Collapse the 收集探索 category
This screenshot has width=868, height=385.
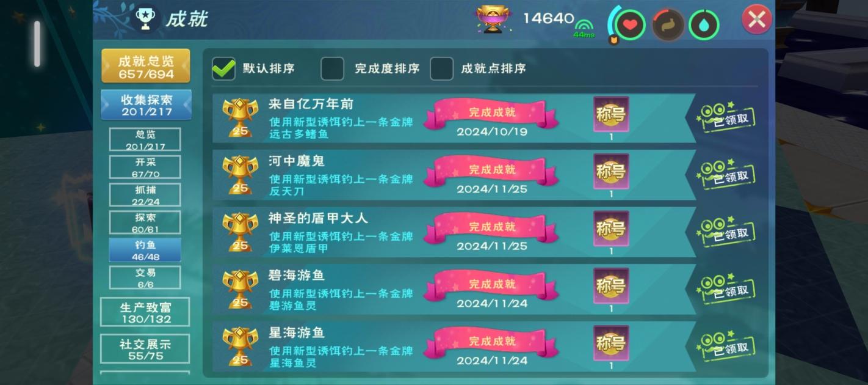pos(146,105)
